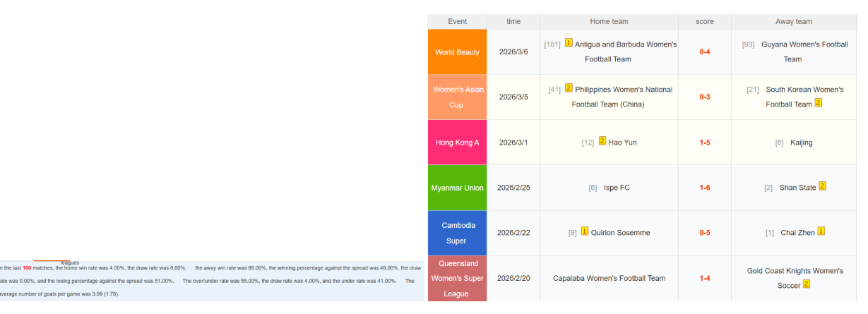This screenshot has width=868, height=314.
Task: Click yellow card icon next to Hao Yun
Action: point(602,141)
